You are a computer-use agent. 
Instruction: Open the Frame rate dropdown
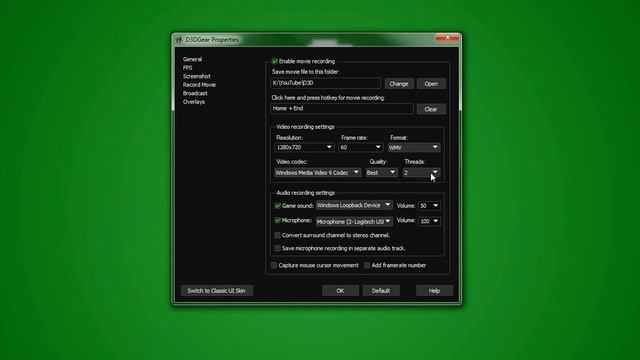tap(361, 147)
